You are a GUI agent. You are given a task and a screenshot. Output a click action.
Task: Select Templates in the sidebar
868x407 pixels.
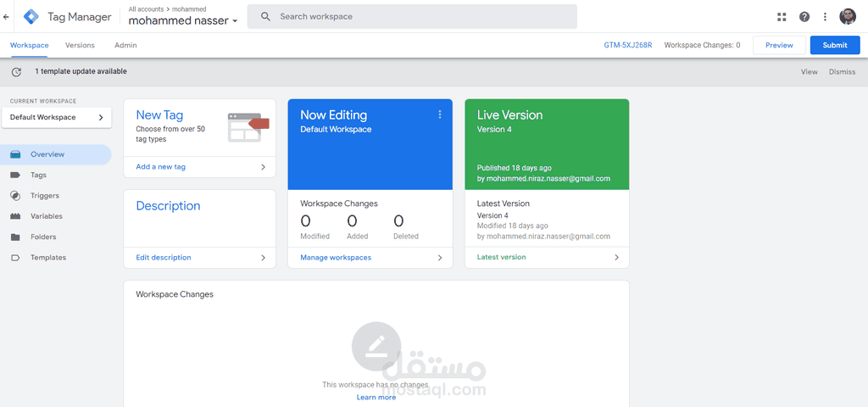pos(48,258)
